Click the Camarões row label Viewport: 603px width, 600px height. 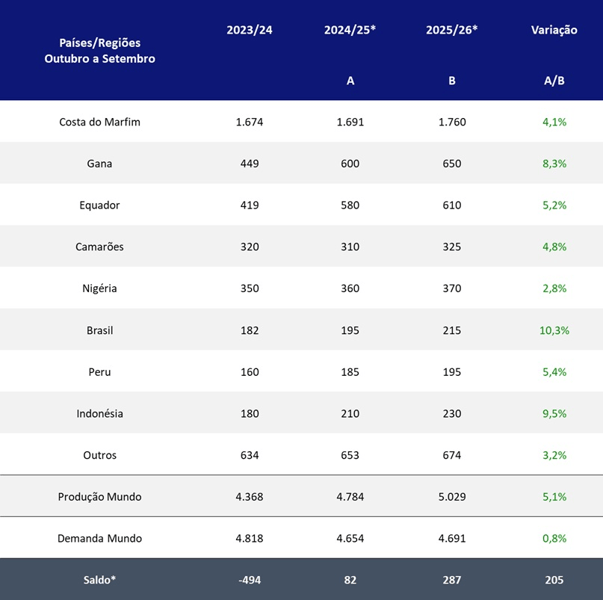click(x=100, y=247)
